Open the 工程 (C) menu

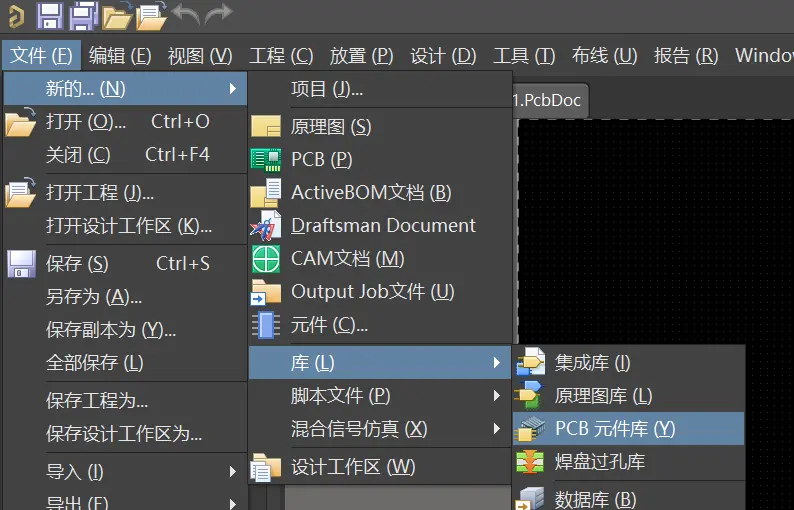[281, 55]
